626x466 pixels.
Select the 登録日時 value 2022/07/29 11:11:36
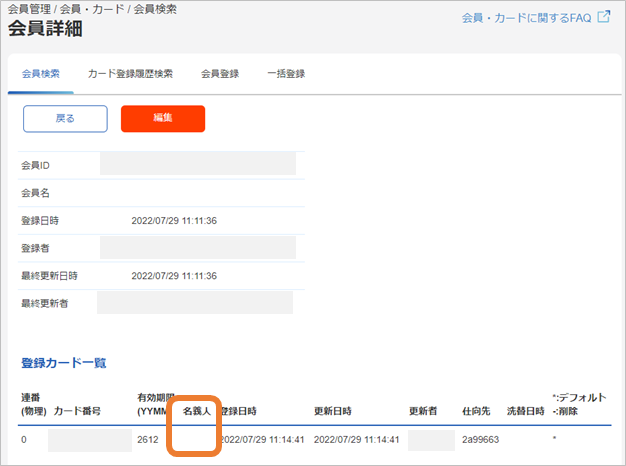(x=174, y=221)
